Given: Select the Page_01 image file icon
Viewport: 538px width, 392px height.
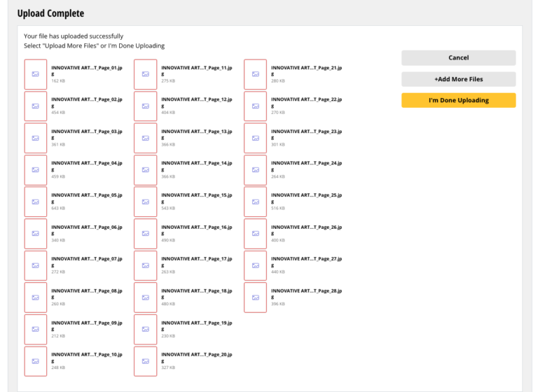Looking at the screenshot, I should coord(36,74).
